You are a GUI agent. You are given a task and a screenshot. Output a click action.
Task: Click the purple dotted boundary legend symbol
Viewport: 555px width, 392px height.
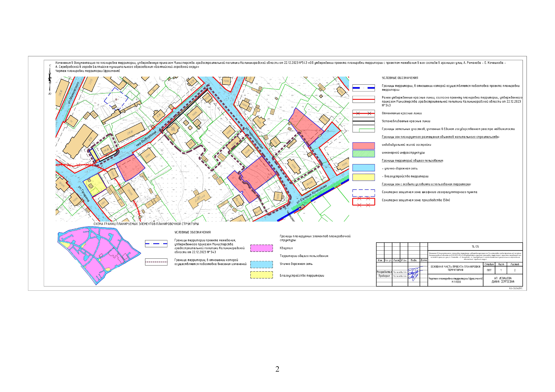156,262
